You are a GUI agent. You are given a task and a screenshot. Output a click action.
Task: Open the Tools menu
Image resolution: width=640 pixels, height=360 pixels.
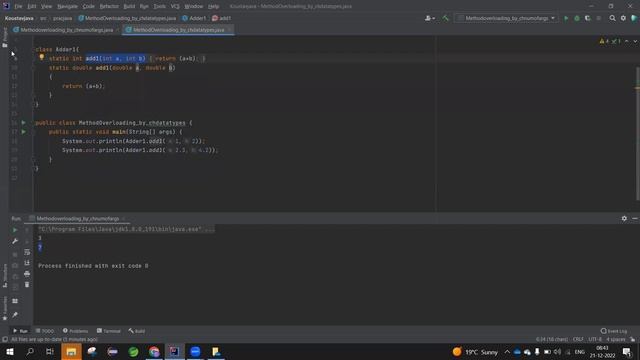click(160, 7)
